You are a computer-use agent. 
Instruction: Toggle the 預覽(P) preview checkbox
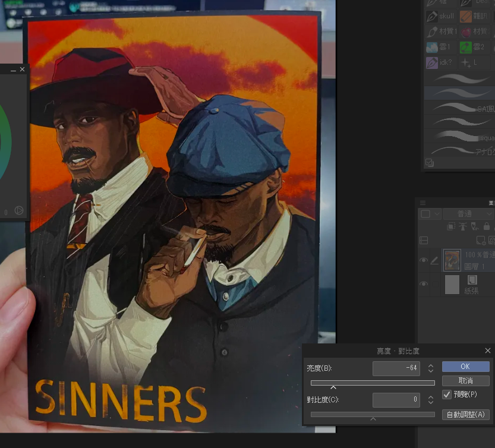[x=447, y=395]
